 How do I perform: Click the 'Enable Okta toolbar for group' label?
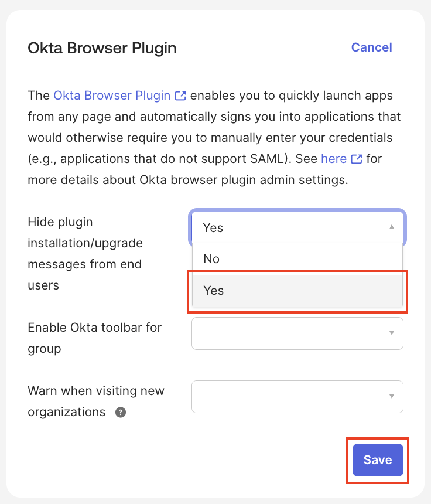[94, 338]
